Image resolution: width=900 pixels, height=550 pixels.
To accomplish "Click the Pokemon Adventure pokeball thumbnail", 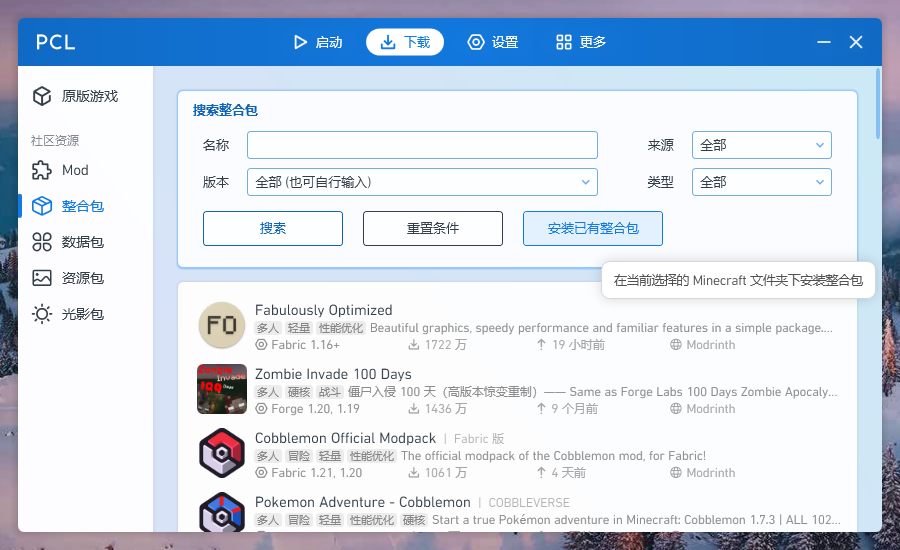I will (222, 512).
